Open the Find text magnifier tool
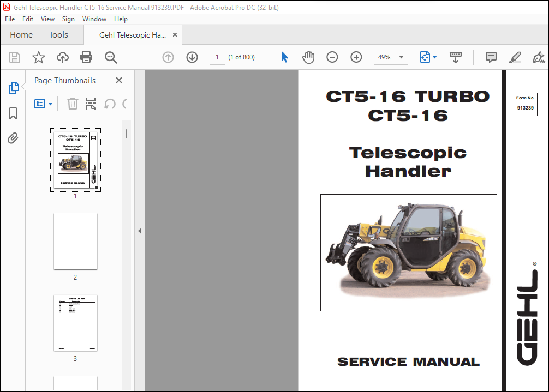This screenshot has height=392, width=549. (x=111, y=57)
